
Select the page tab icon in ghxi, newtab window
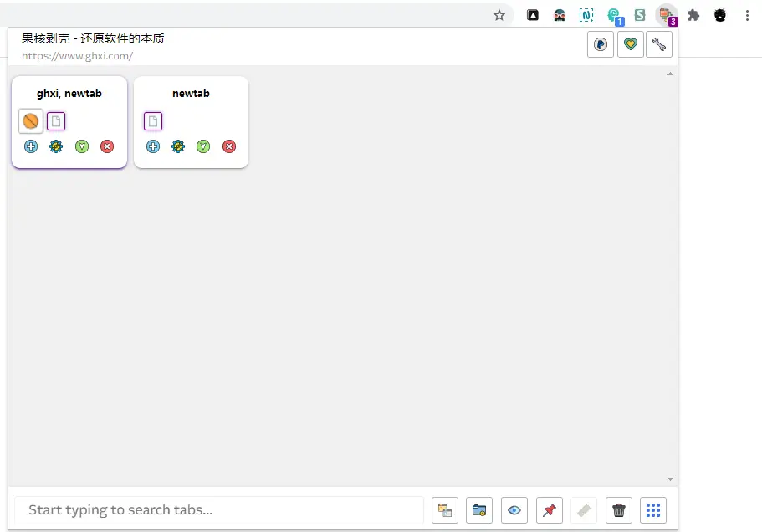pos(56,121)
